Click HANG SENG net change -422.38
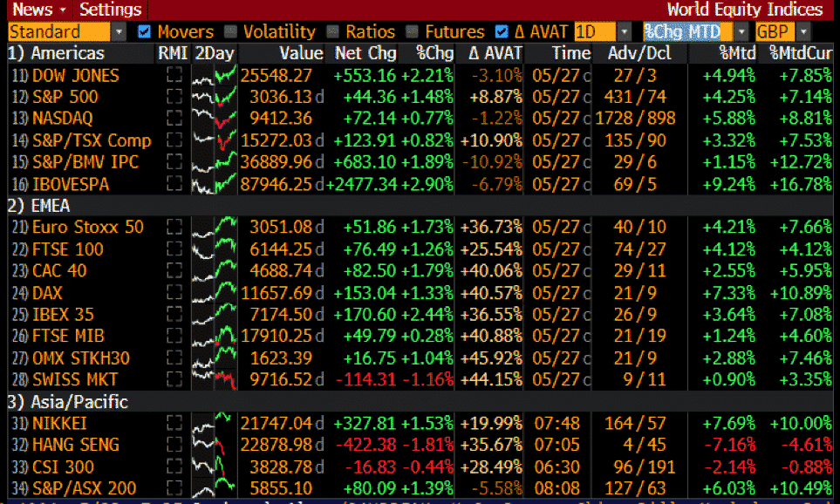Screen dimensions: 840x504 365,445
